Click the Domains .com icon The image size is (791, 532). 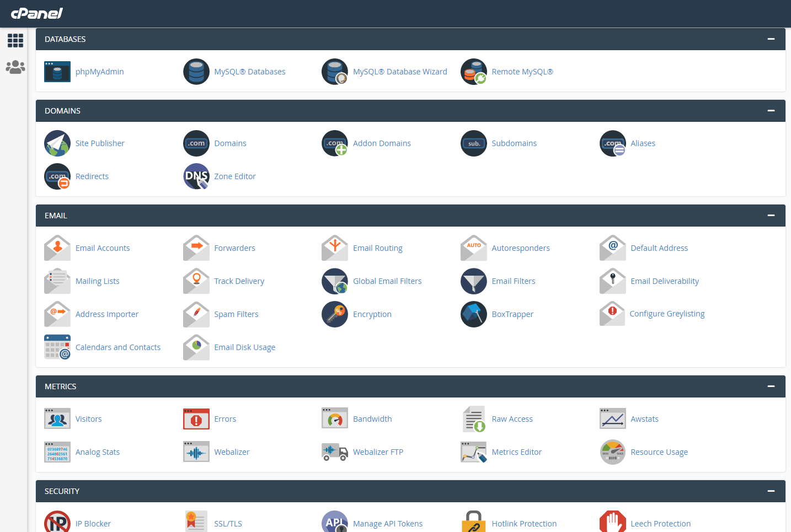pos(196,143)
